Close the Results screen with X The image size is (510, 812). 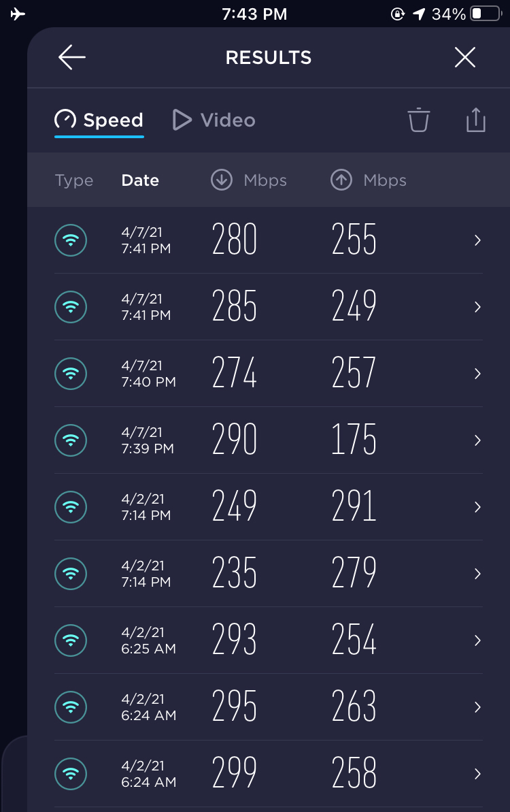pyautogui.click(x=465, y=58)
